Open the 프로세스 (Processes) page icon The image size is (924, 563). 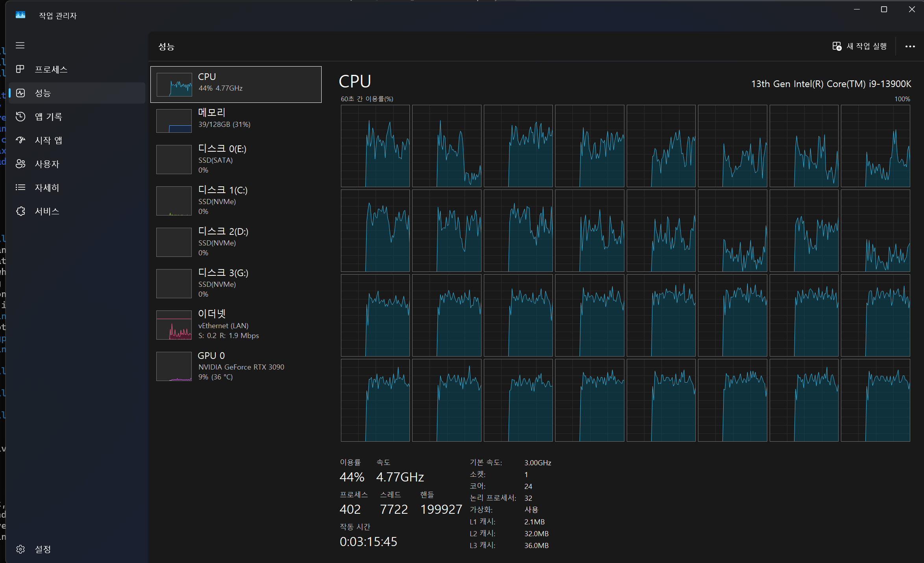[x=20, y=69]
